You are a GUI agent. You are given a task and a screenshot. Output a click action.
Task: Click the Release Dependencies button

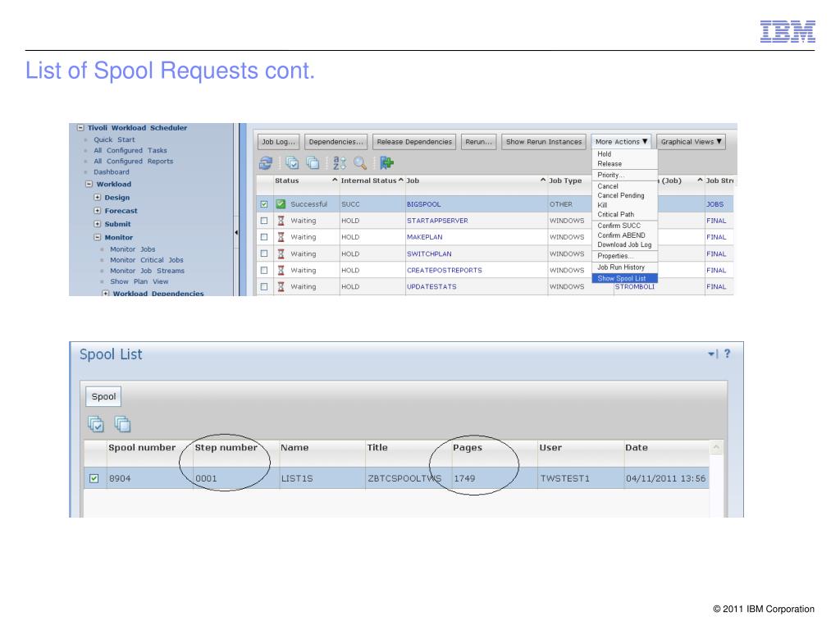point(414,142)
